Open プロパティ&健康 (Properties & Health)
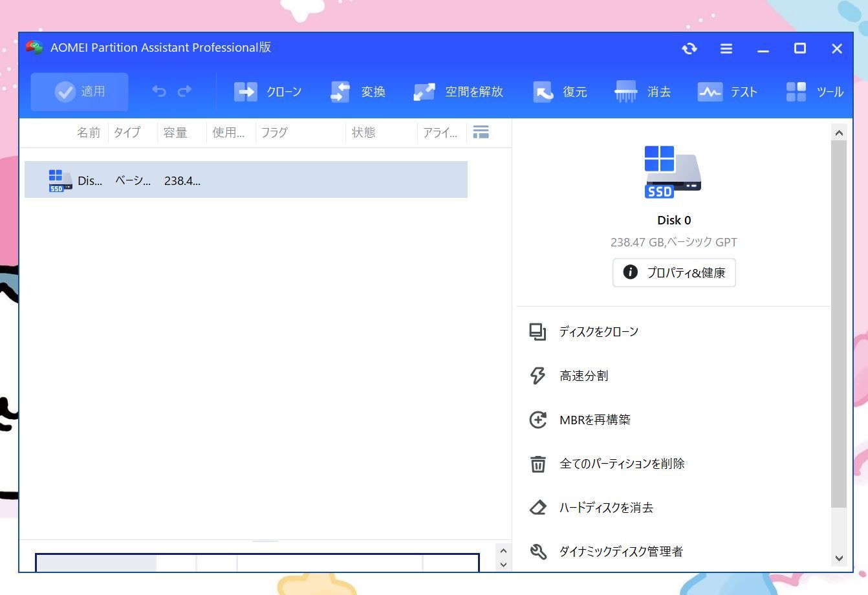 click(674, 272)
